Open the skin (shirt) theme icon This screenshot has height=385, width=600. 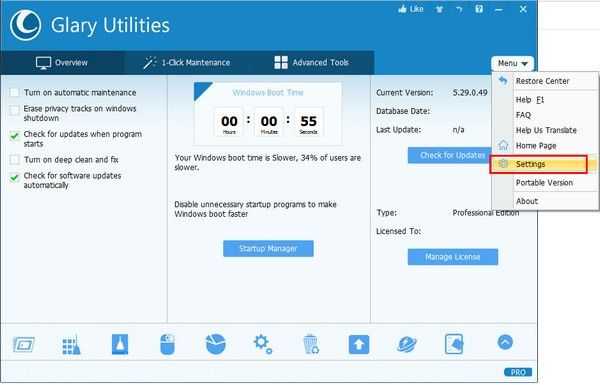point(439,9)
